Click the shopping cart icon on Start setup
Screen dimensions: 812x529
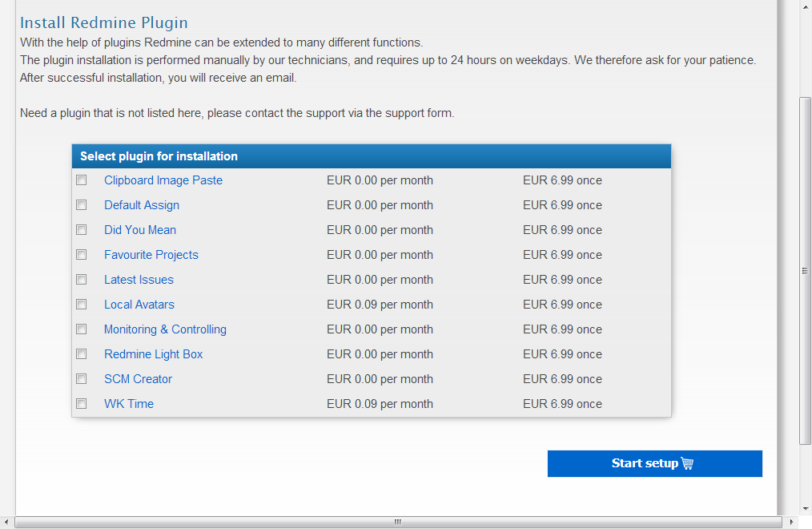689,463
